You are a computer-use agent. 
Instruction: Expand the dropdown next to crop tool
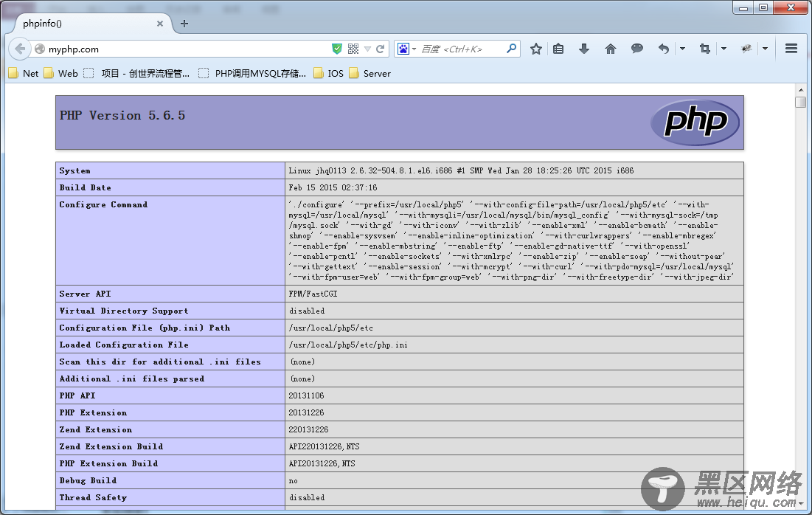pyautogui.click(x=724, y=49)
